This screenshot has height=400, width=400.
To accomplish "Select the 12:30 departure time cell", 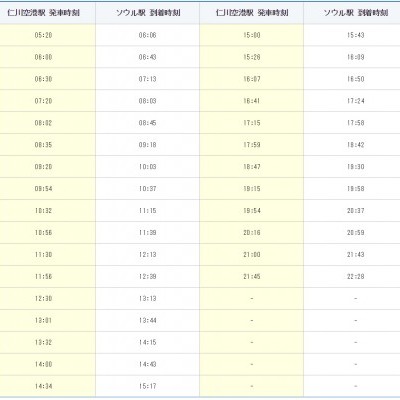I will click(x=43, y=299).
